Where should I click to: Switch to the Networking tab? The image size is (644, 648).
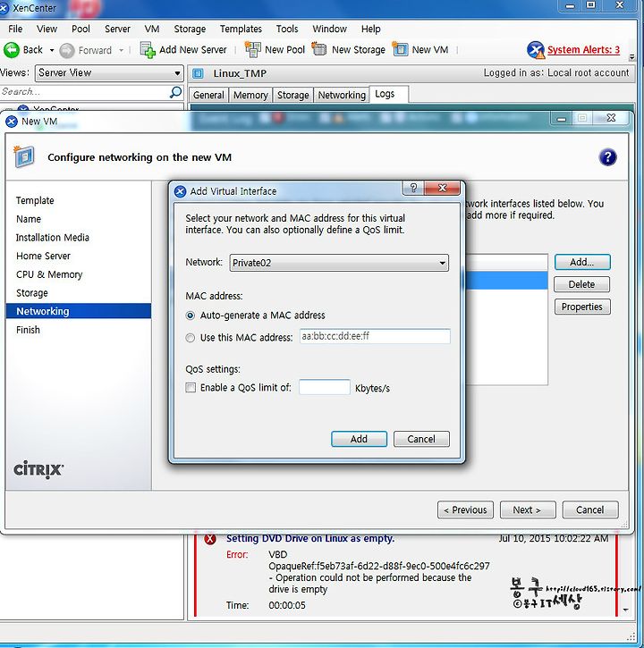click(x=342, y=95)
